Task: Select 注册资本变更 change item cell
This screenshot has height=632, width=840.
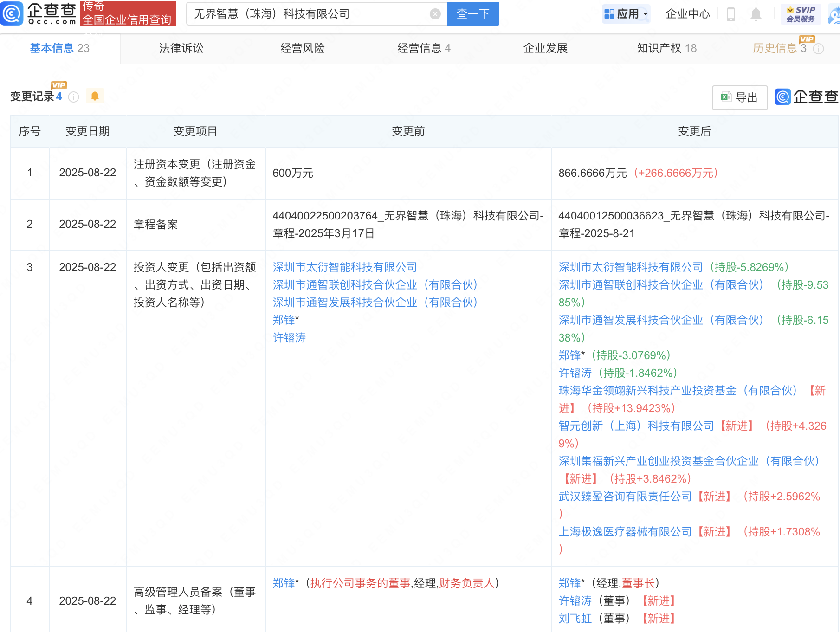Action: (x=195, y=173)
